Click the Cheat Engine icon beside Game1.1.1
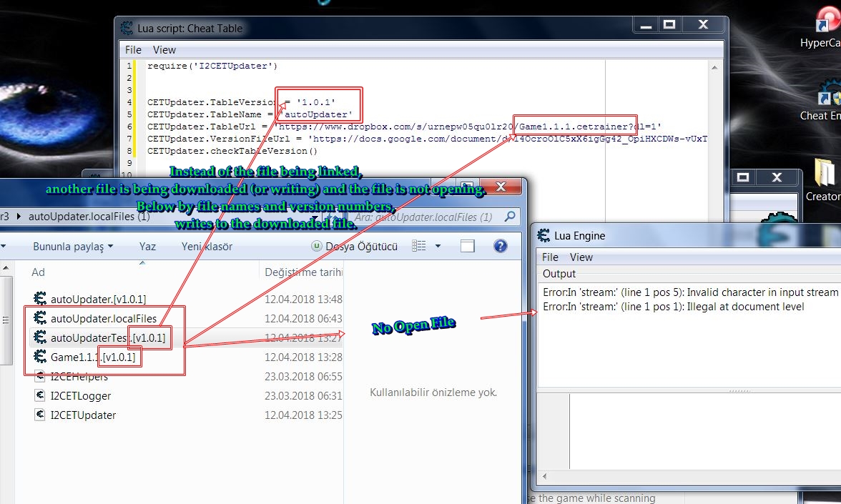The height and width of the screenshot is (504, 841). click(41, 357)
